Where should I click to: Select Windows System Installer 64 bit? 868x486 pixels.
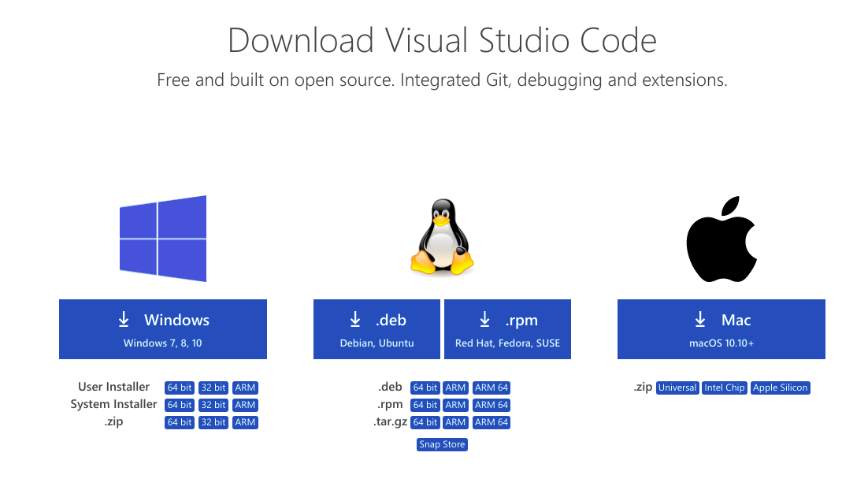[x=180, y=405]
